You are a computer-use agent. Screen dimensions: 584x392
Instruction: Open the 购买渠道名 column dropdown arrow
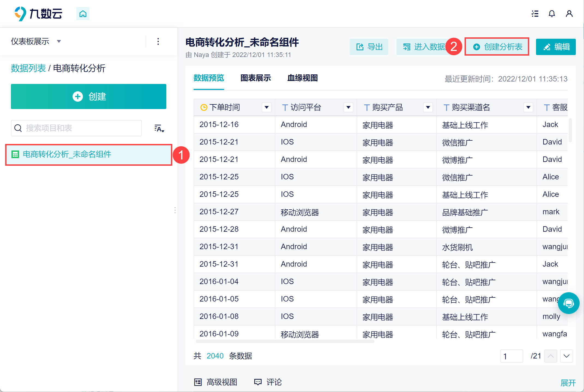(x=528, y=107)
